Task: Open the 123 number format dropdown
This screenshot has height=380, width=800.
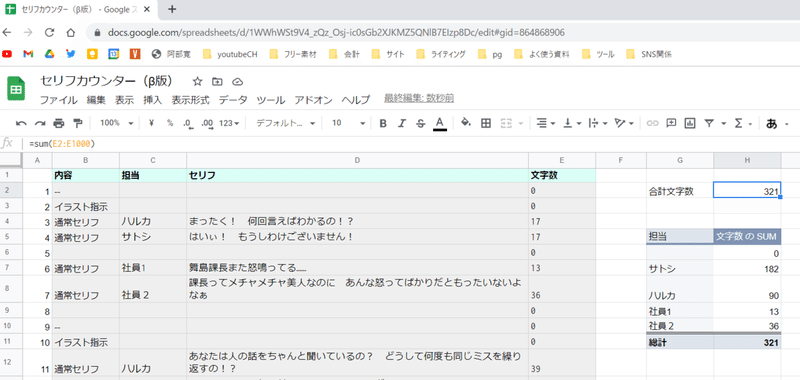Action: [x=229, y=123]
